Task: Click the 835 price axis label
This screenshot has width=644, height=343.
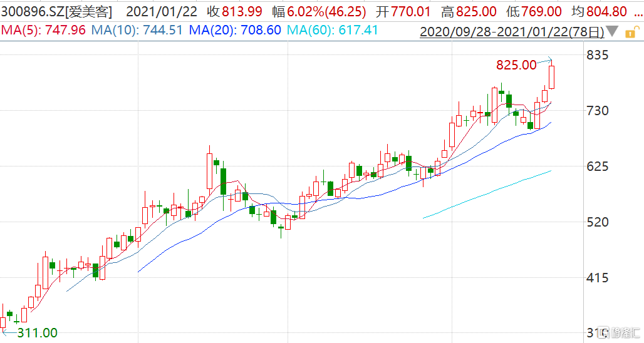Action: [x=598, y=54]
